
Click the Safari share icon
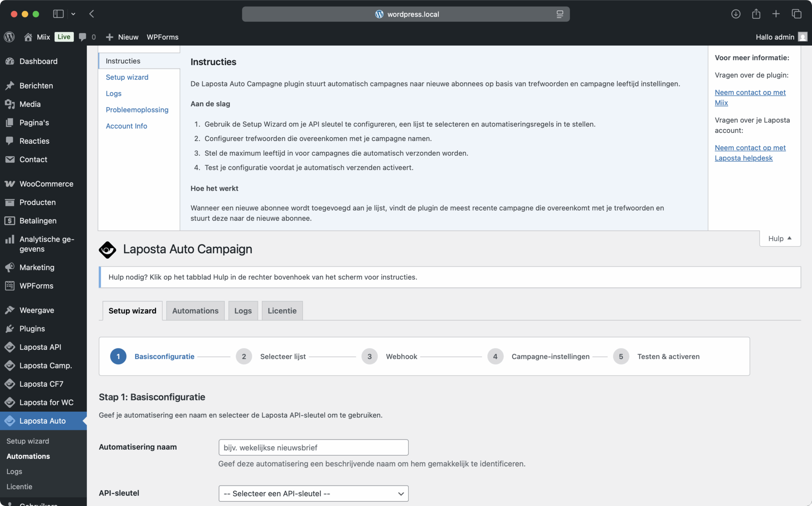click(x=756, y=14)
